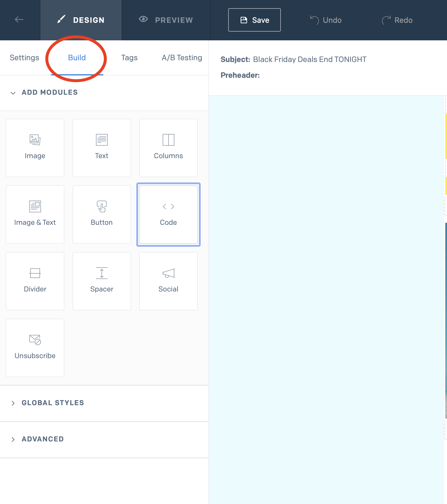Pick the Button module
447x504 pixels.
(x=102, y=214)
